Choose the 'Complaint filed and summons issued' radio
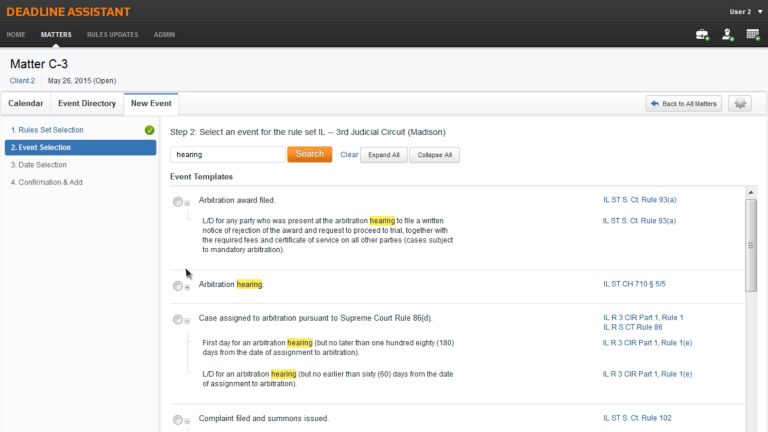This screenshot has width=768, height=432. [x=177, y=420]
